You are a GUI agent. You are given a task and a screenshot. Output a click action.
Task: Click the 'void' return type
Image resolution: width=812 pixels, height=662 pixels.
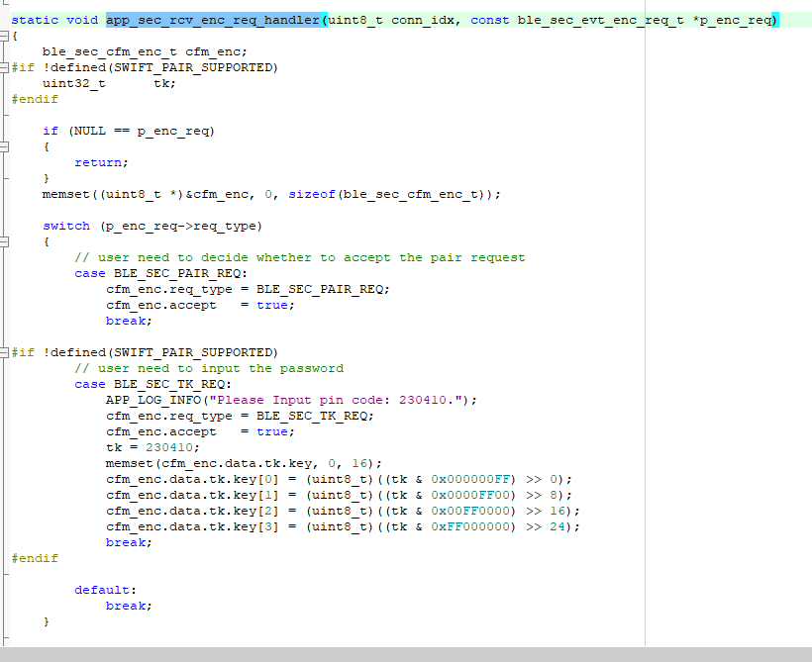pos(82,20)
